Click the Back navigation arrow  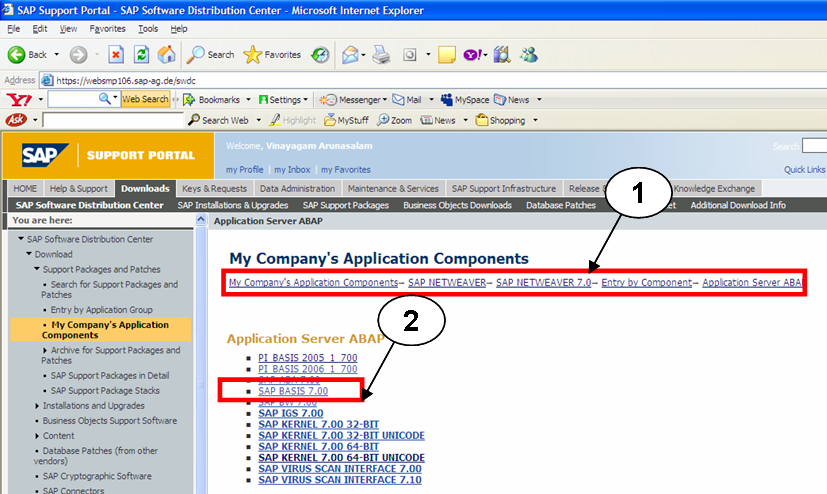point(16,54)
